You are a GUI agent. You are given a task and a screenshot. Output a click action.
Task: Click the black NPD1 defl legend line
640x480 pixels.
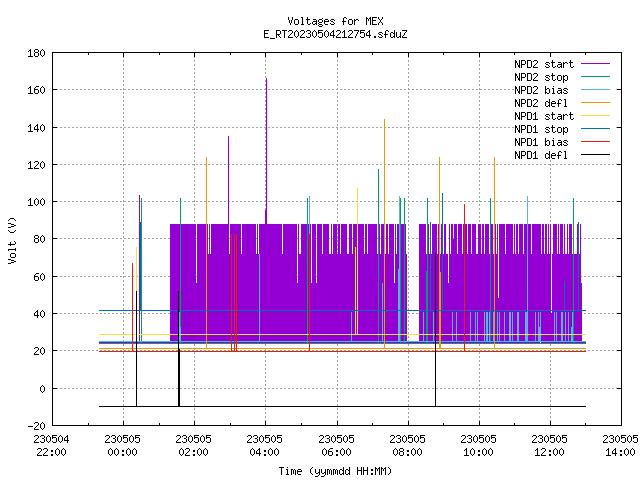(x=595, y=155)
